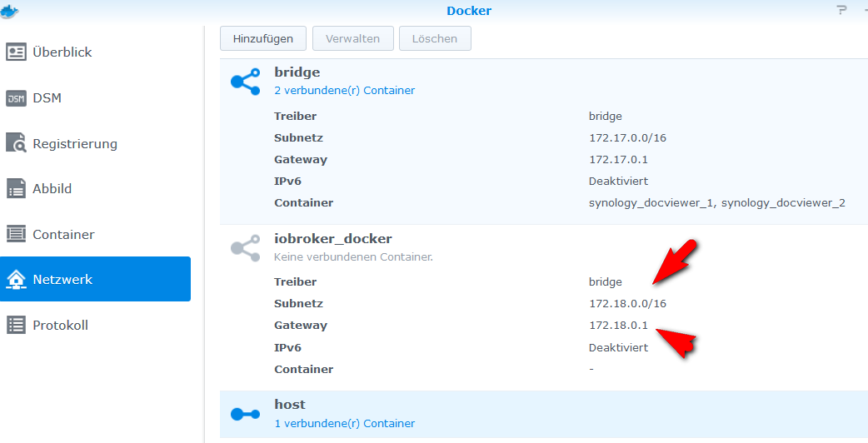Viewport: 868px width, 443px height.
Task: Open host's 1 verbundene(r) Container link
Action: [344, 423]
